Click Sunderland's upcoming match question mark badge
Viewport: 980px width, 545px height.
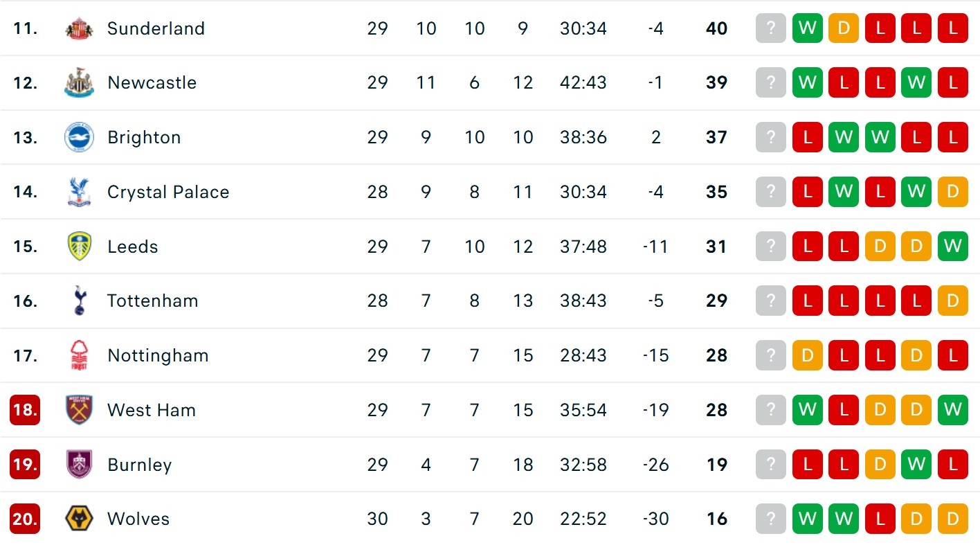tap(771, 28)
